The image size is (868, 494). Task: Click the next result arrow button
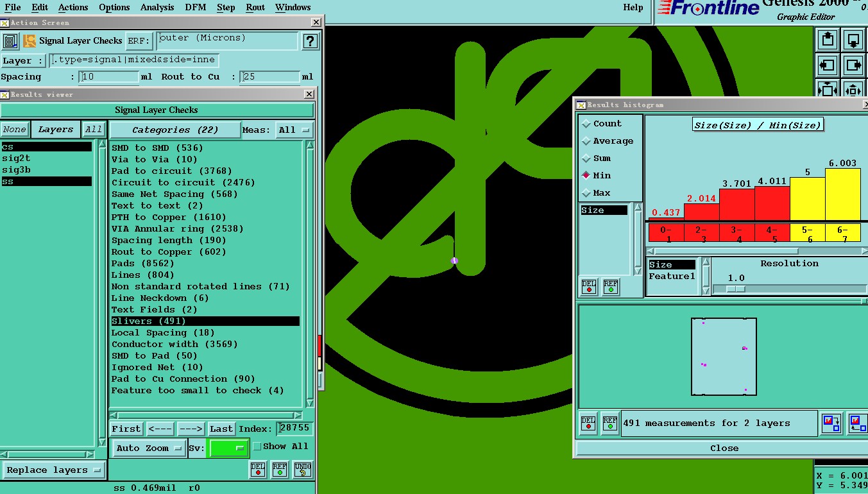point(191,429)
